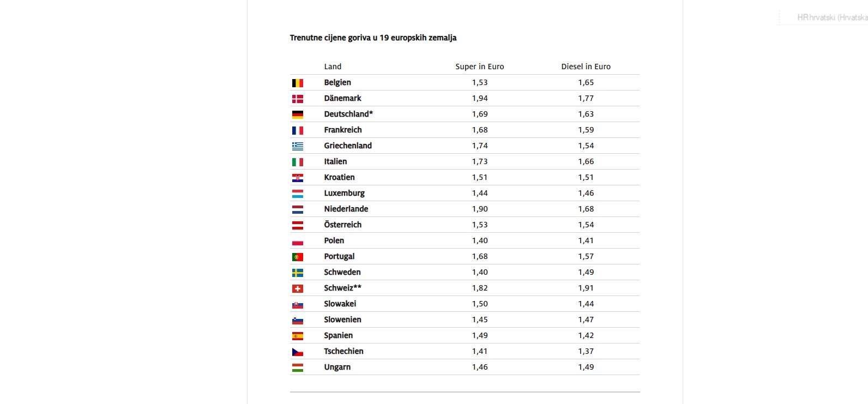Screen dimensions: 868x404
Task: Click the Schweiz** Diesel price 1,91
Action: click(586, 288)
